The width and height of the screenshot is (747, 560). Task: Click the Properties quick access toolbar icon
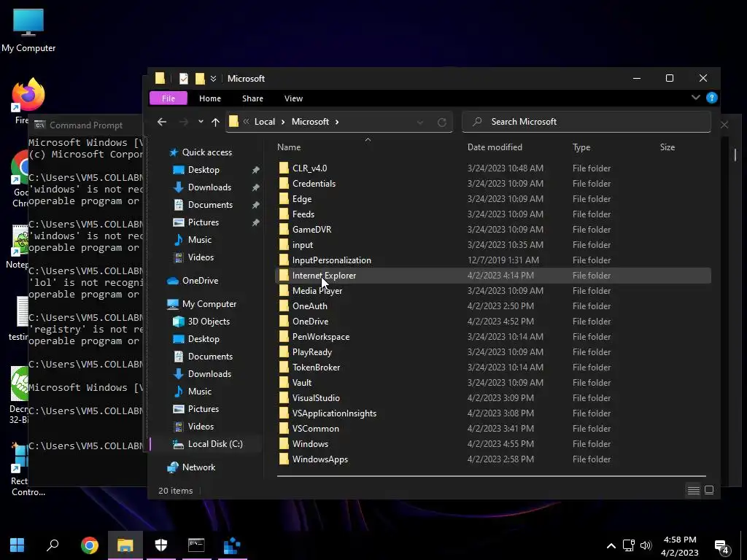pos(183,79)
